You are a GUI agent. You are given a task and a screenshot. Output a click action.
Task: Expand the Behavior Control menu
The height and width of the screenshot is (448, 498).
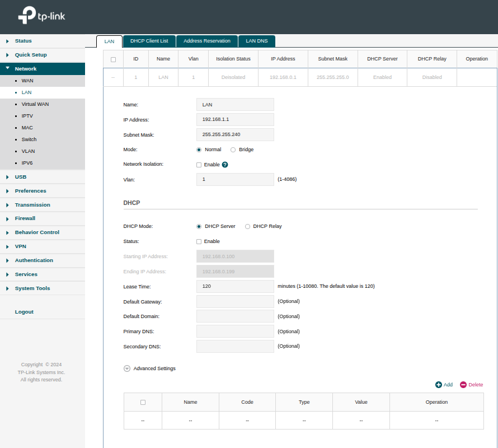(43, 233)
